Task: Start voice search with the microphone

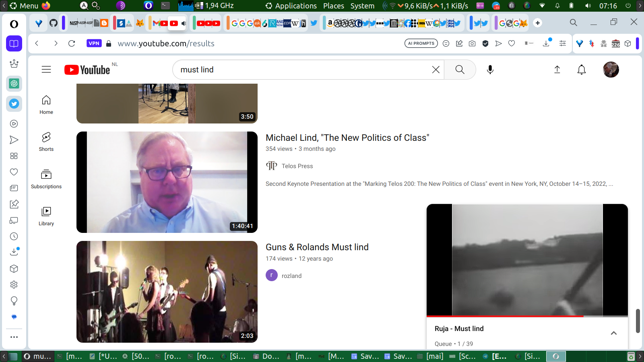Action: click(x=490, y=70)
